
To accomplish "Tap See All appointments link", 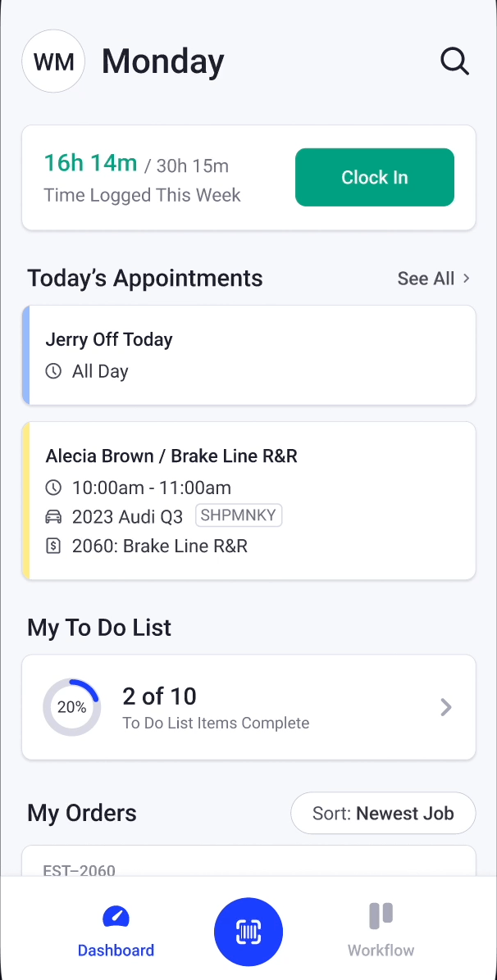I will pyautogui.click(x=426, y=279).
